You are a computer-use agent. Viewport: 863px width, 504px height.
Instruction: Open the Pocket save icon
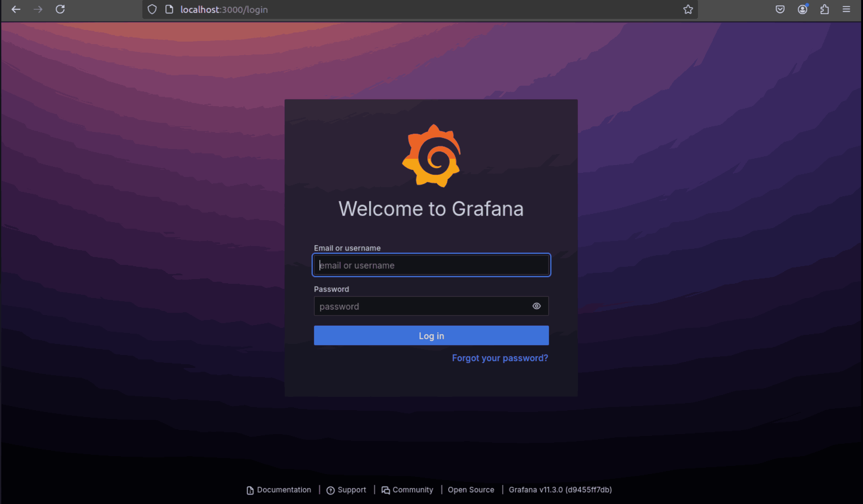point(780,9)
